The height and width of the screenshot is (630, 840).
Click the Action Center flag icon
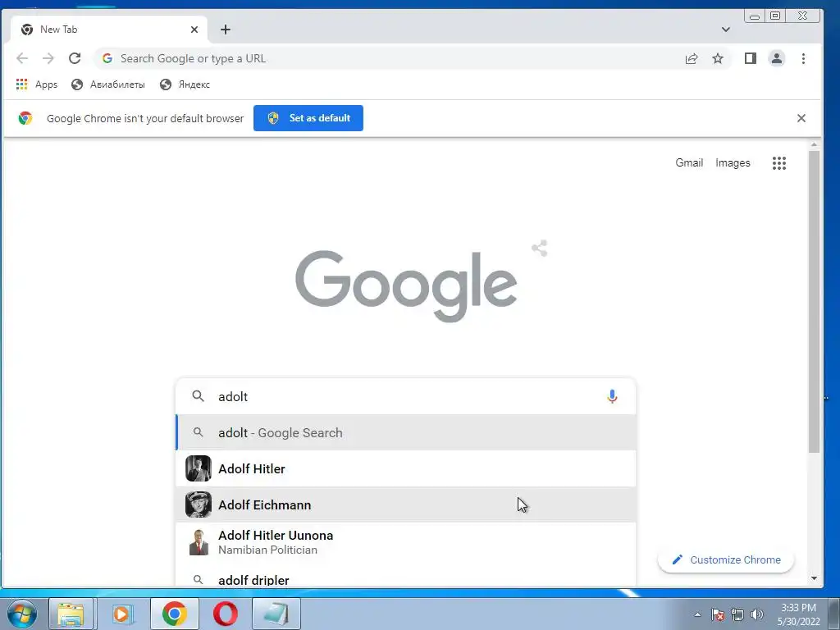point(718,614)
